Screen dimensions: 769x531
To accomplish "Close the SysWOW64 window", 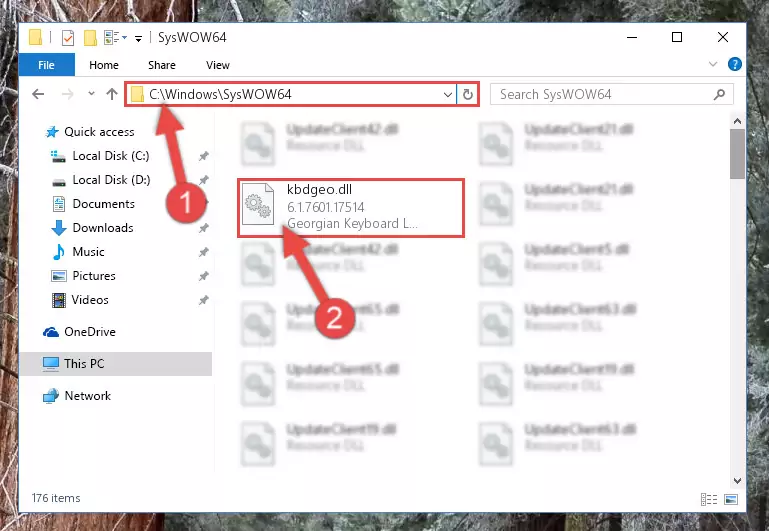I will pyautogui.click(x=722, y=37).
